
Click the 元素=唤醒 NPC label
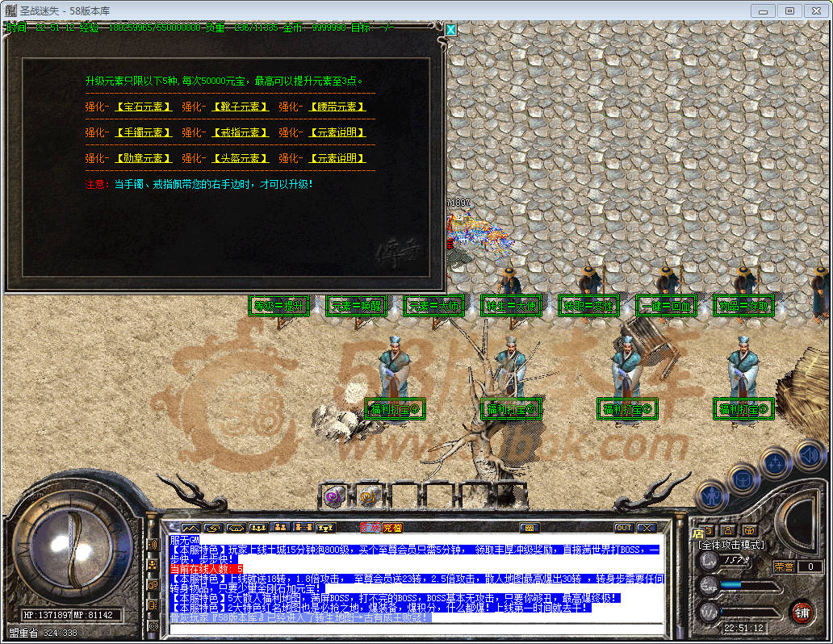[x=357, y=306]
